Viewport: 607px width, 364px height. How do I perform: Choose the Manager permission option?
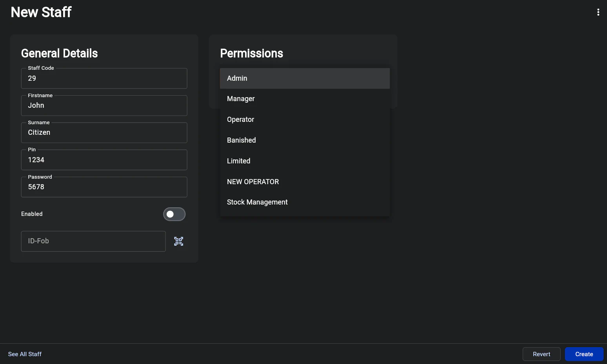point(304,99)
